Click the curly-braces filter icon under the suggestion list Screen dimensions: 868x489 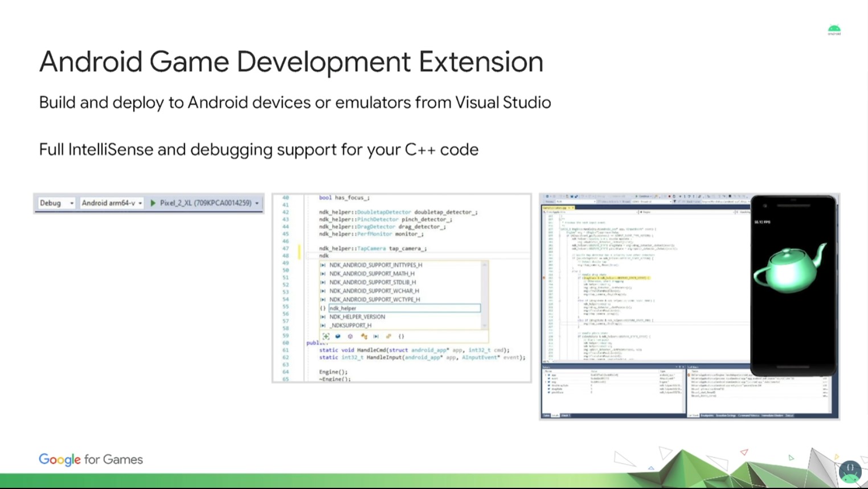401,336
